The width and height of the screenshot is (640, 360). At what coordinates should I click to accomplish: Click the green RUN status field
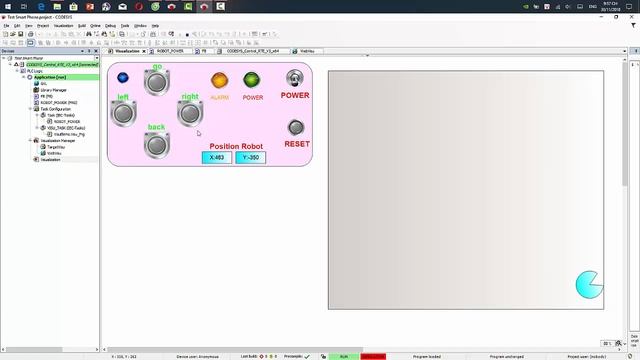pos(344,357)
